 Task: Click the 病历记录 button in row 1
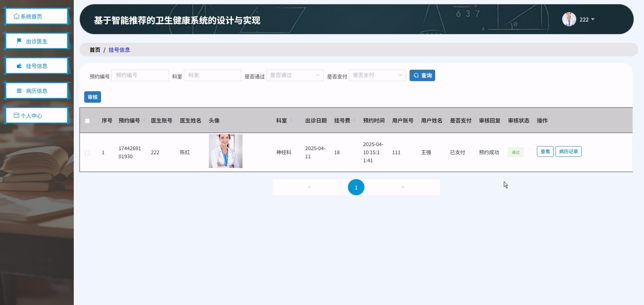[568, 152]
